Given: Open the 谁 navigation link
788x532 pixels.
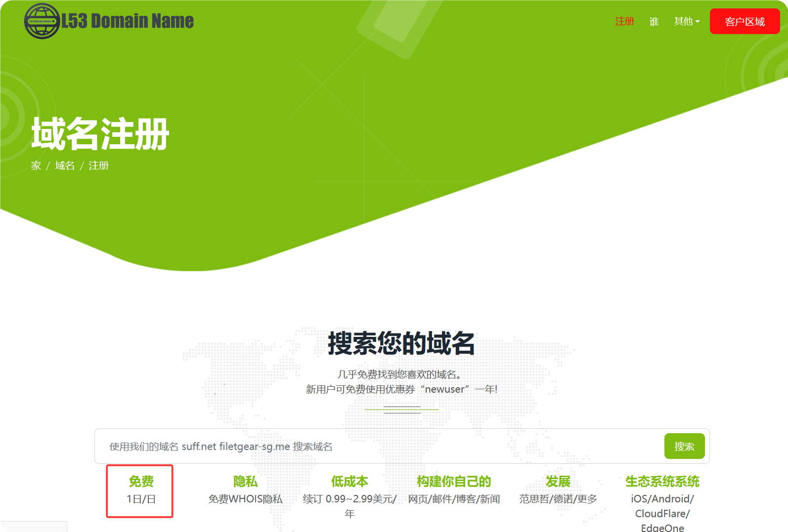Looking at the screenshot, I should pyautogui.click(x=654, y=21).
